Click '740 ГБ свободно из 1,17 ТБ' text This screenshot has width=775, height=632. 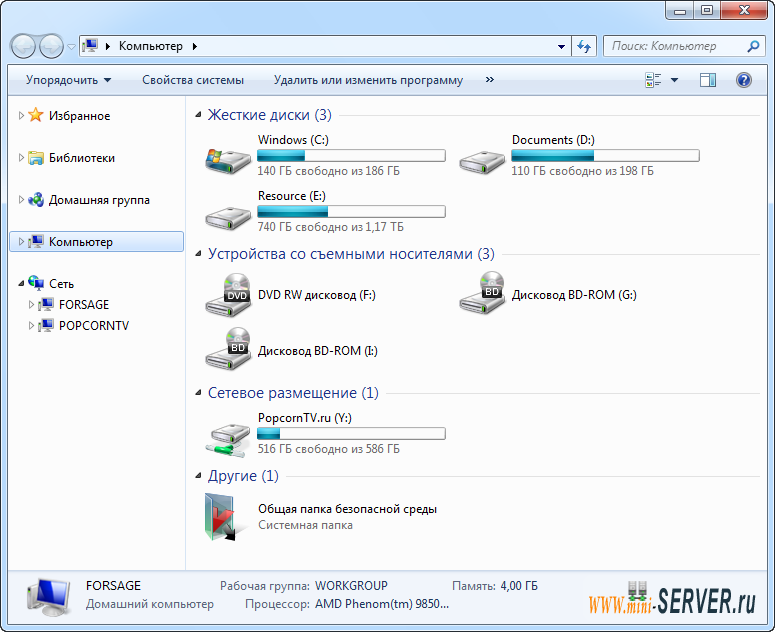point(331,227)
